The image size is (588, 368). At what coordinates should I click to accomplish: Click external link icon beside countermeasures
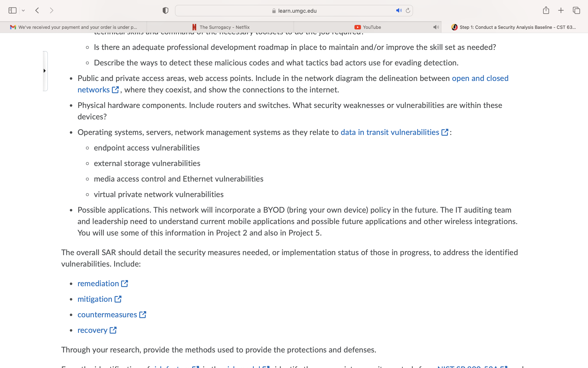pyautogui.click(x=143, y=315)
